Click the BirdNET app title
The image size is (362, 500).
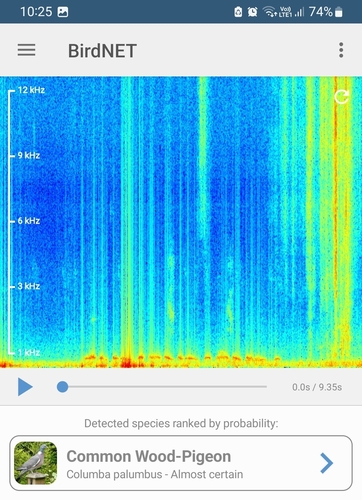pyautogui.click(x=102, y=51)
